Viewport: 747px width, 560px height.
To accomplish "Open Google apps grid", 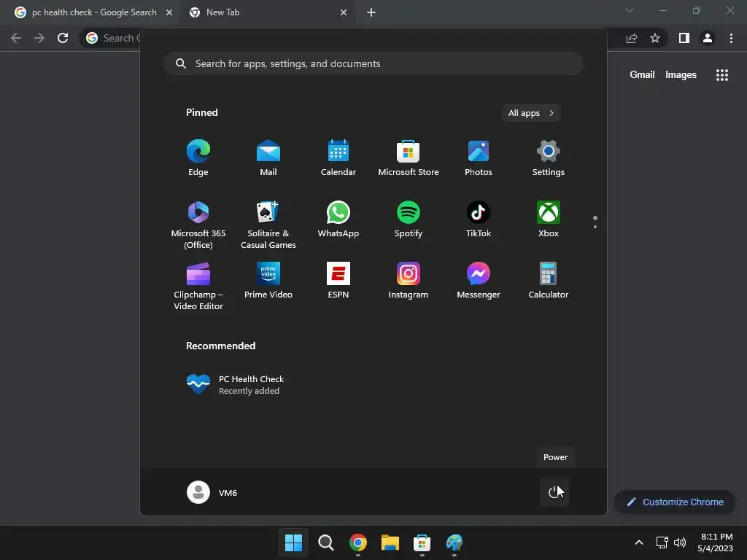I will (721, 75).
